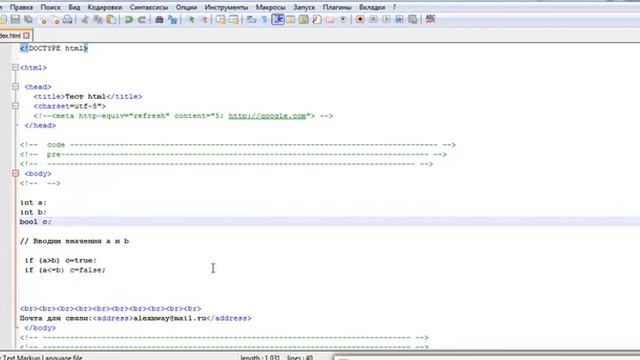Open the ? help menu
Image resolution: width=640 pixels, height=360 pixels.
[x=394, y=7]
